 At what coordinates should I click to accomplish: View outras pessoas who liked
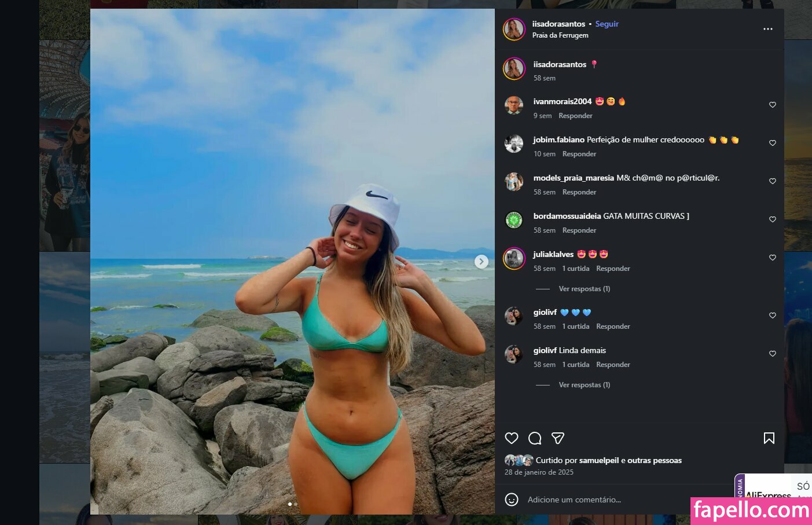(x=655, y=461)
